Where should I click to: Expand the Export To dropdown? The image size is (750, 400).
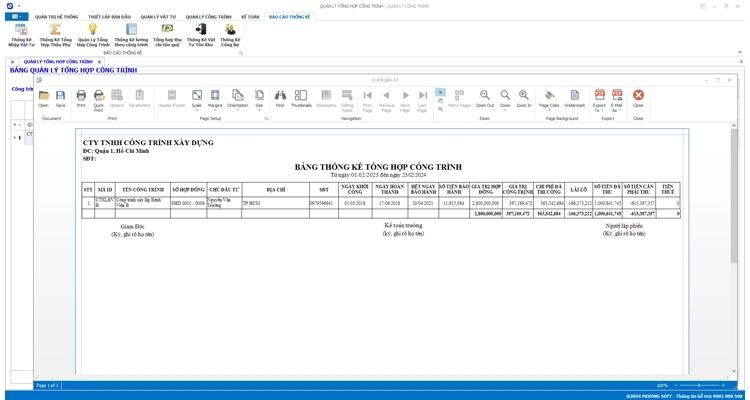599,98
